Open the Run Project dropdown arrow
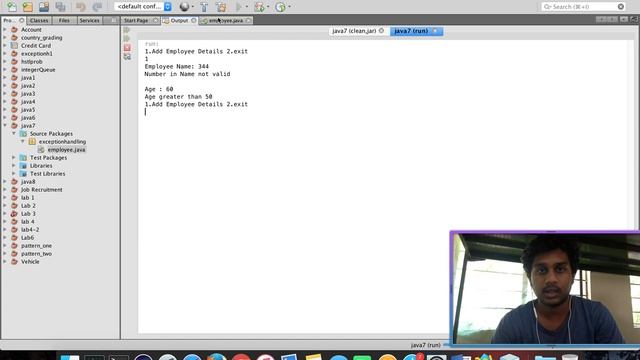 (247, 7)
